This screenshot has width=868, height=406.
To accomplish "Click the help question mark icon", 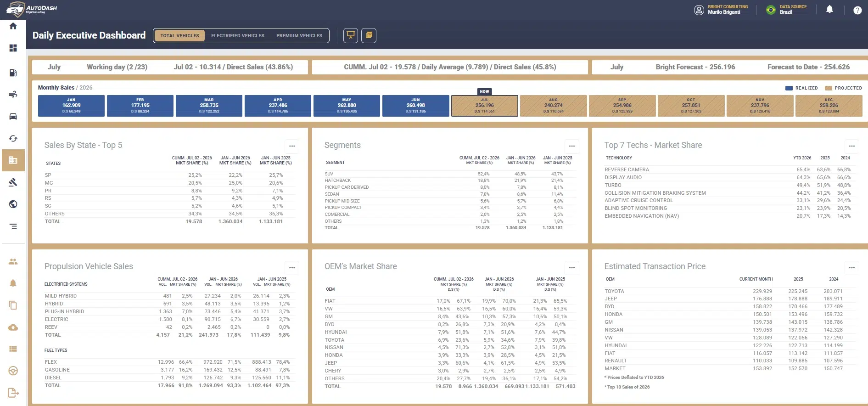I will click(857, 10).
